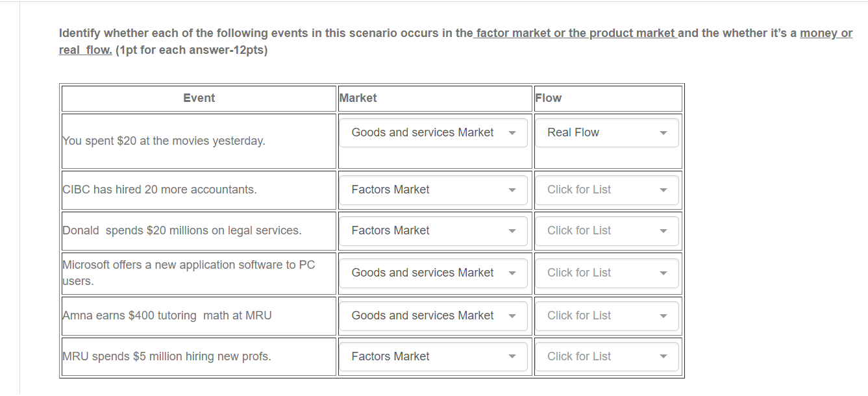Open Market dropdown for MRU hiring profs row
The height and width of the screenshot is (396, 868).
point(433,356)
